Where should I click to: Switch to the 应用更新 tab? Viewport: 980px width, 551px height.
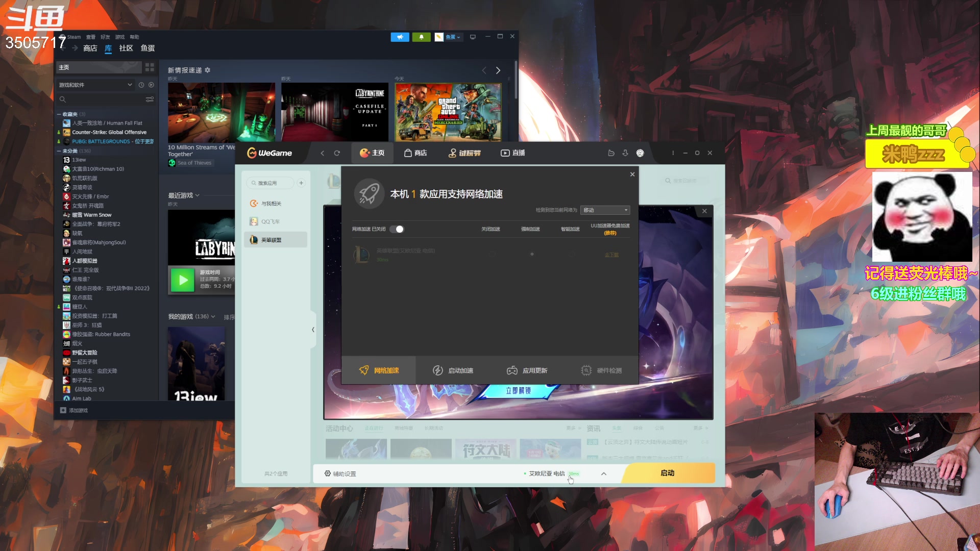pyautogui.click(x=527, y=370)
